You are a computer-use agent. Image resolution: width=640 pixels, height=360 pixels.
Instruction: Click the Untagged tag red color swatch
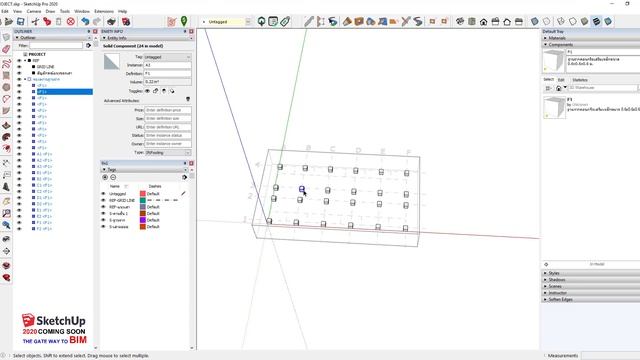coord(142,194)
